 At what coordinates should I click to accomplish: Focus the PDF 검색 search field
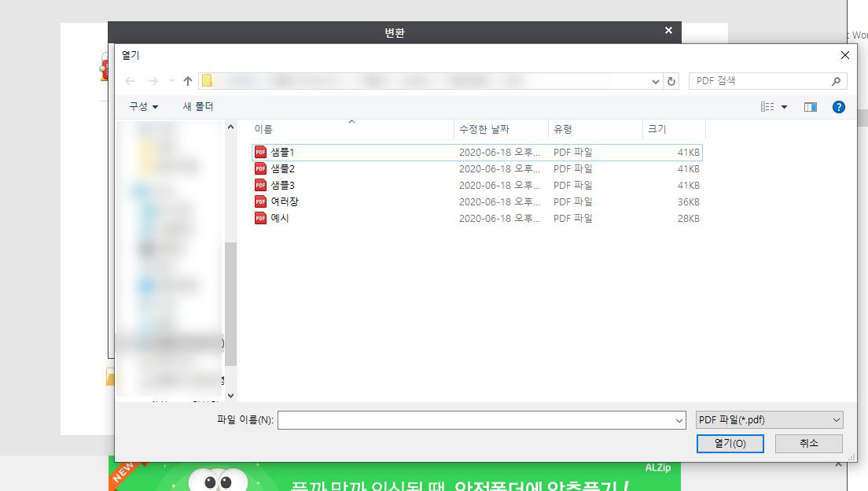(x=768, y=81)
